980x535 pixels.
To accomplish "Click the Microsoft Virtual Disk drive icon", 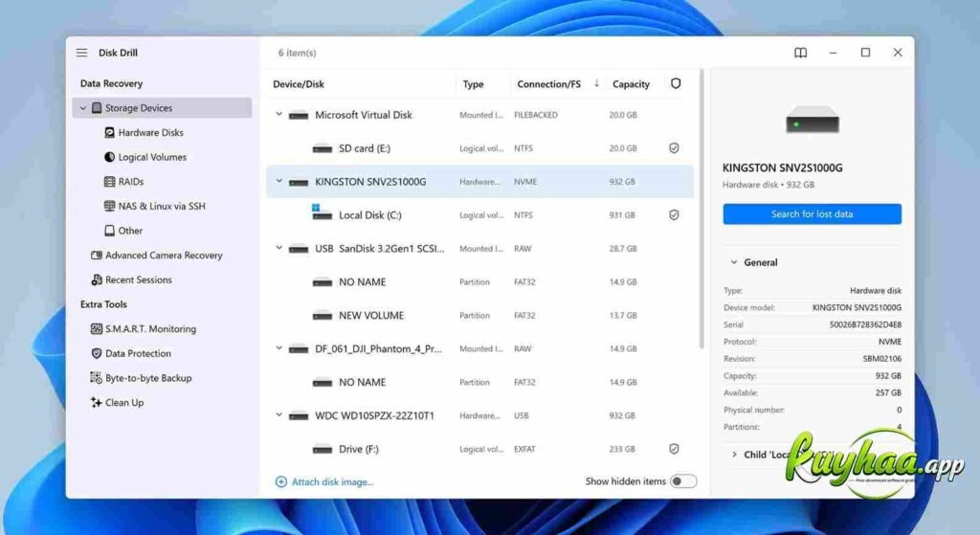I will [299, 116].
